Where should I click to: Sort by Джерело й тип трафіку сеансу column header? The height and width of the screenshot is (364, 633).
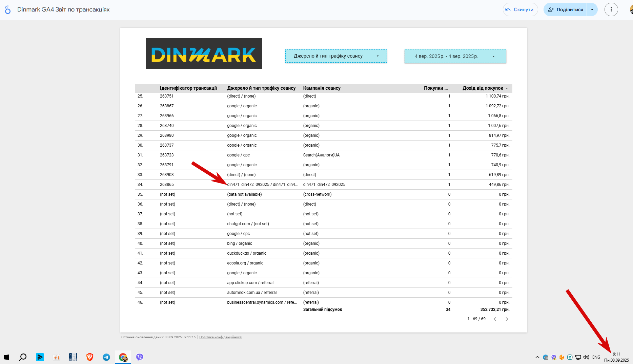[x=261, y=88]
